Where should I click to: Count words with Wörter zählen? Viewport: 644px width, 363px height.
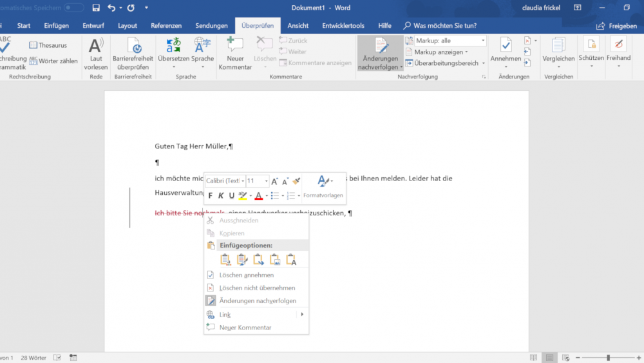53,61
